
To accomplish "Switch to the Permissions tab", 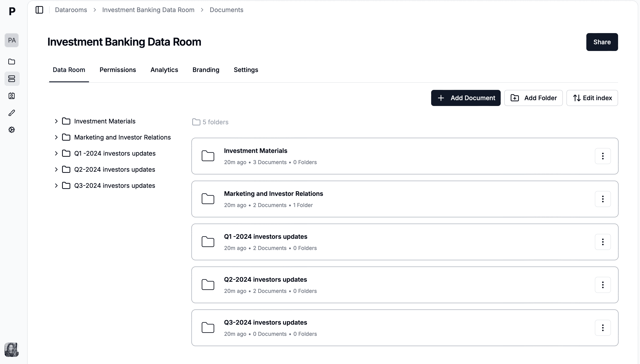I will (118, 70).
